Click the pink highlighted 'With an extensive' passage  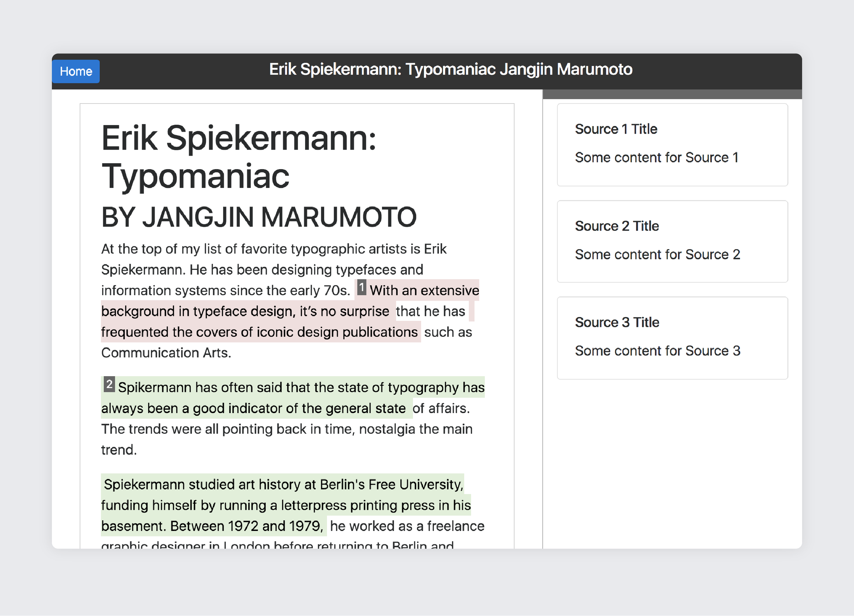(424, 291)
